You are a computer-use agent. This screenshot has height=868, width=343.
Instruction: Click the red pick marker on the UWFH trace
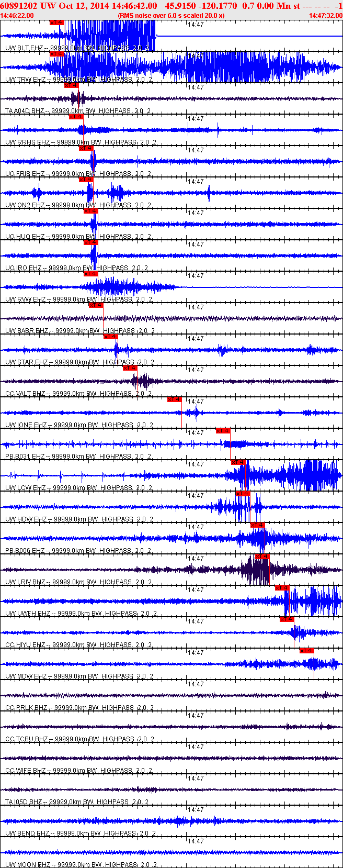tap(282, 588)
